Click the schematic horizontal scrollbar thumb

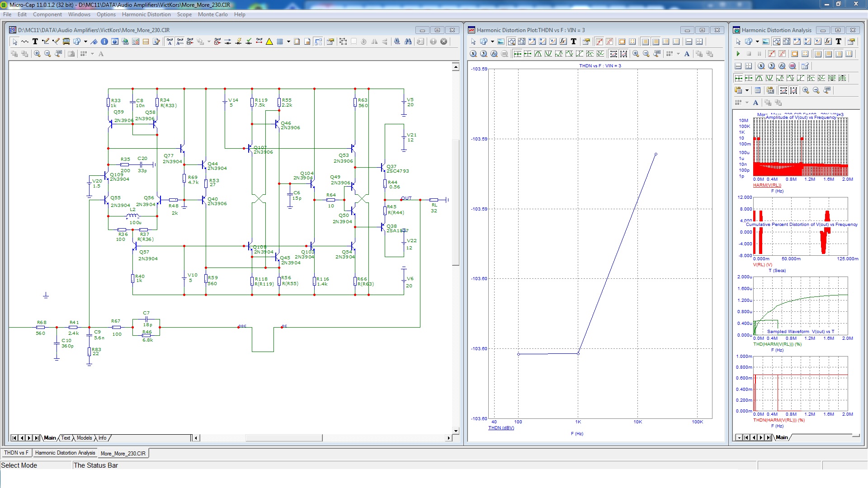tap(284, 438)
